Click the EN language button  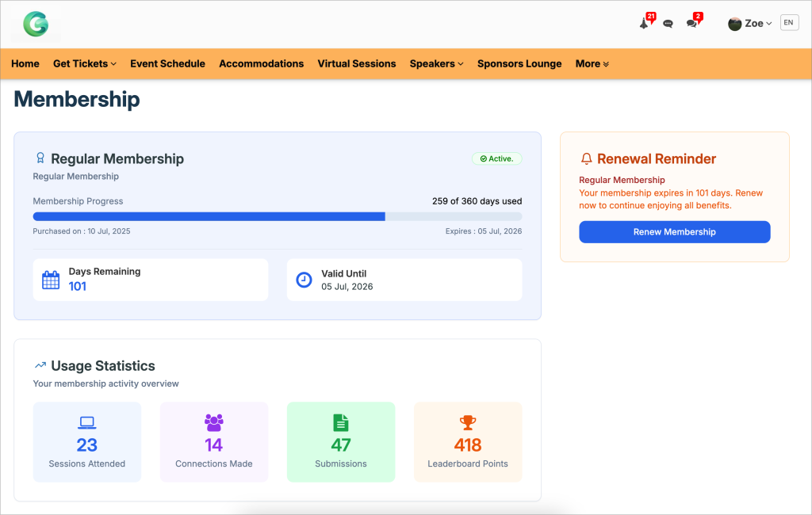point(789,22)
